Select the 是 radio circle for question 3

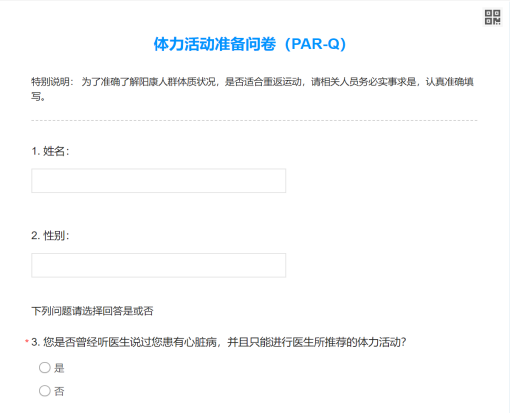click(45, 368)
